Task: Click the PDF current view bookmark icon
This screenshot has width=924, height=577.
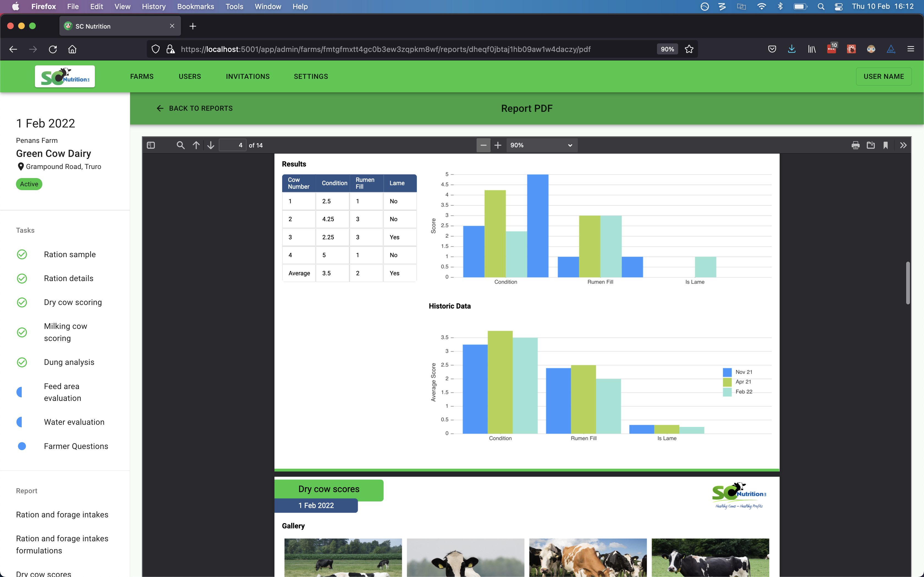Action: (886, 145)
